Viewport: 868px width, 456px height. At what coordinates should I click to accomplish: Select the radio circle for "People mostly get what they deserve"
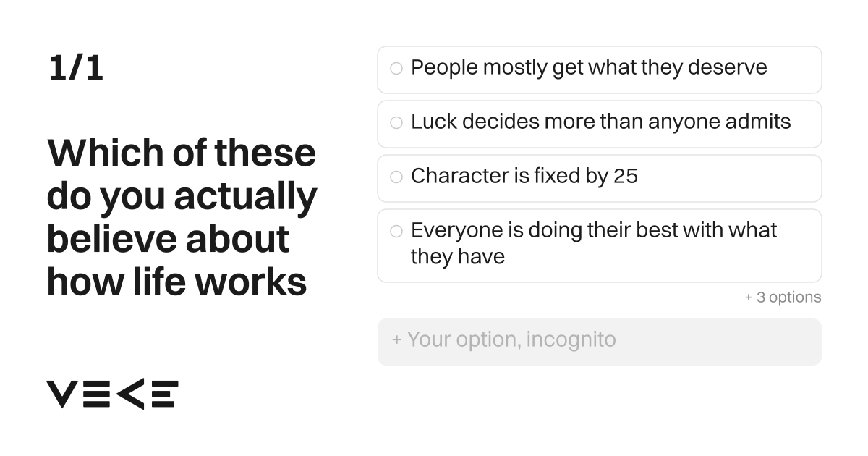396,69
